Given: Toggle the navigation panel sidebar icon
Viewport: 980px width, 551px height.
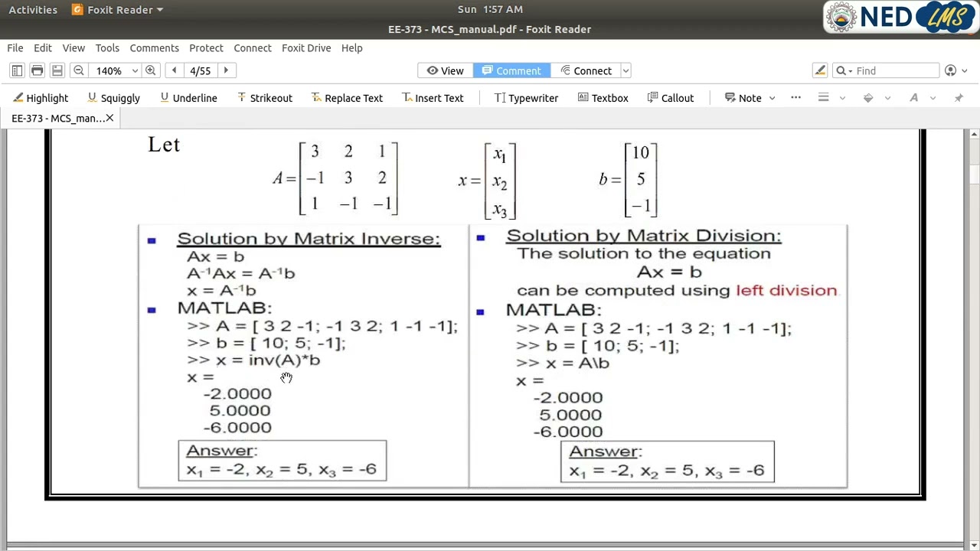Looking at the screenshot, I should pos(17,70).
